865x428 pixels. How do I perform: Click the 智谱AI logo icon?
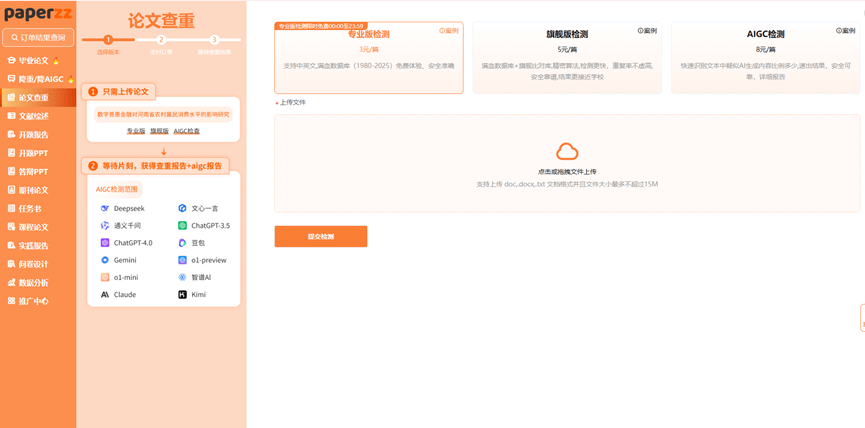pyautogui.click(x=183, y=277)
